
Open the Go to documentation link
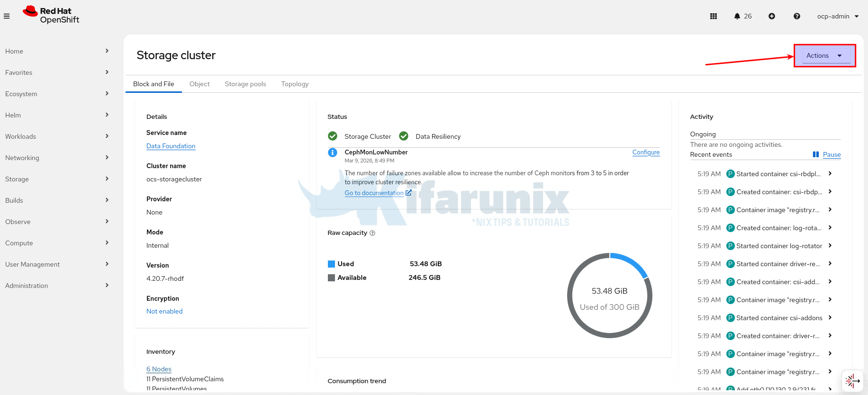tap(374, 193)
